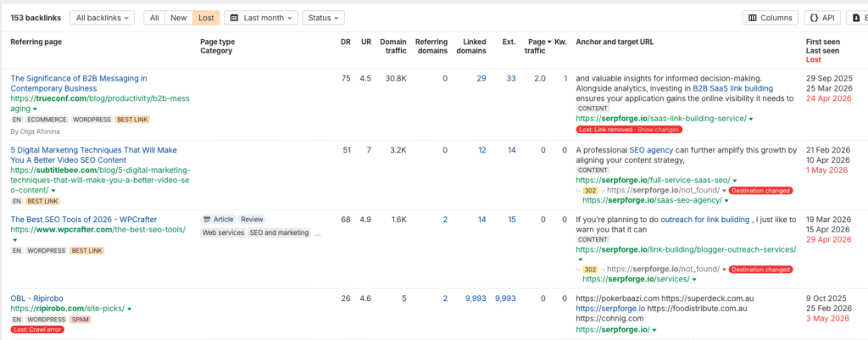Sort by the Page traffic column header

coord(537,46)
